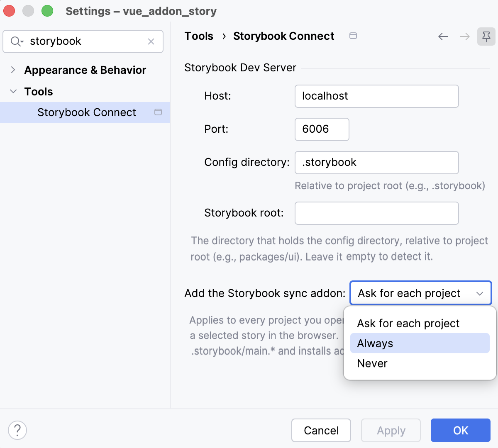Select Appearance & Behavior category
This screenshot has height=448, width=498.
tap(85, 70)
